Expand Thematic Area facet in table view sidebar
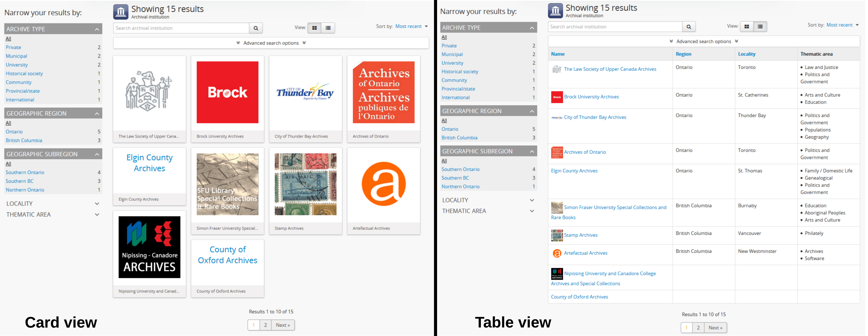 pyautogui.click(x=532, y=211)
